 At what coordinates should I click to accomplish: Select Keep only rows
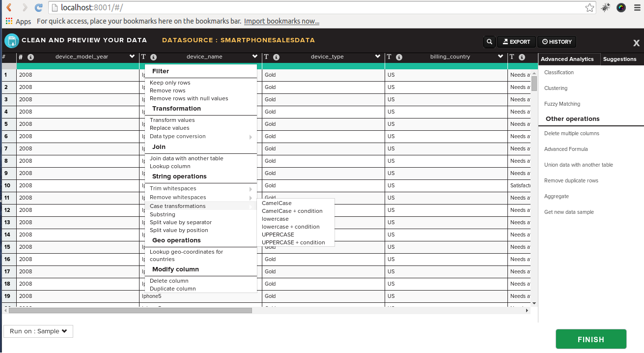pos(170,83)
